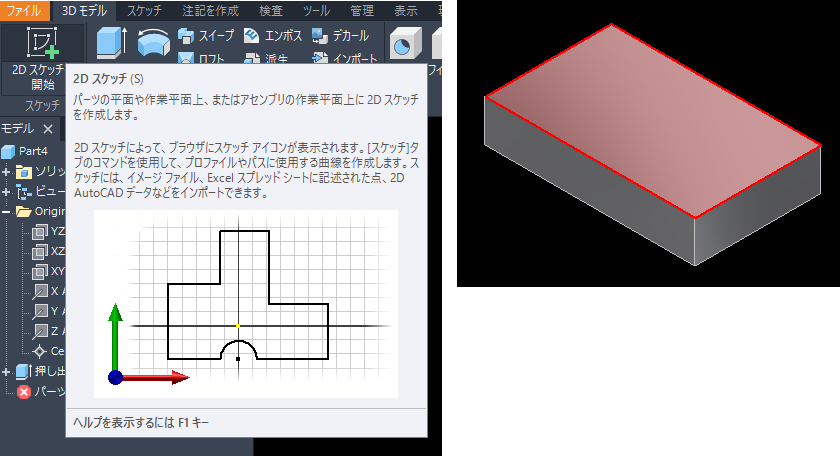Select the デカール decal tool
The height and width of the screenshot is (456, 840).
coord(340,36)
